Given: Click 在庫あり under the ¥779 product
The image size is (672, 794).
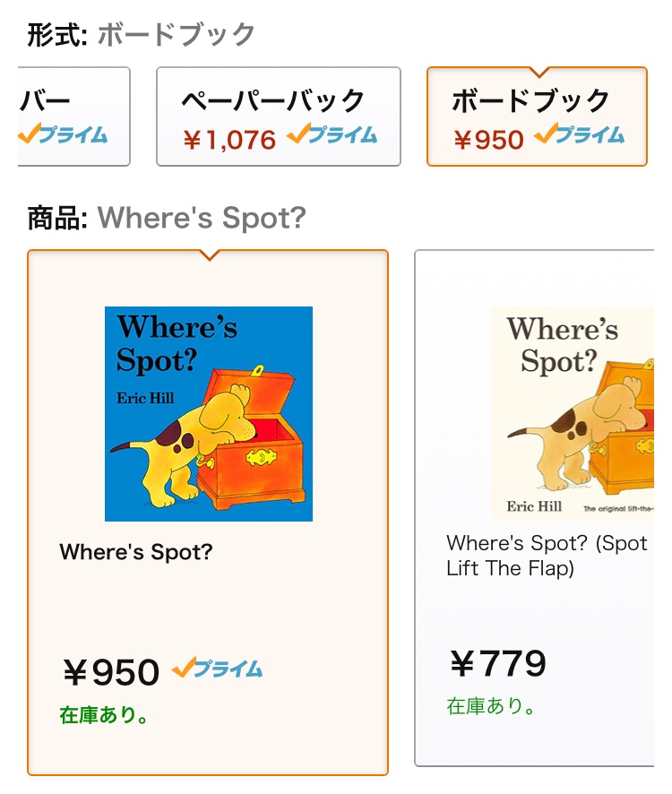Looking at the screenshot, I should point(491,705).
